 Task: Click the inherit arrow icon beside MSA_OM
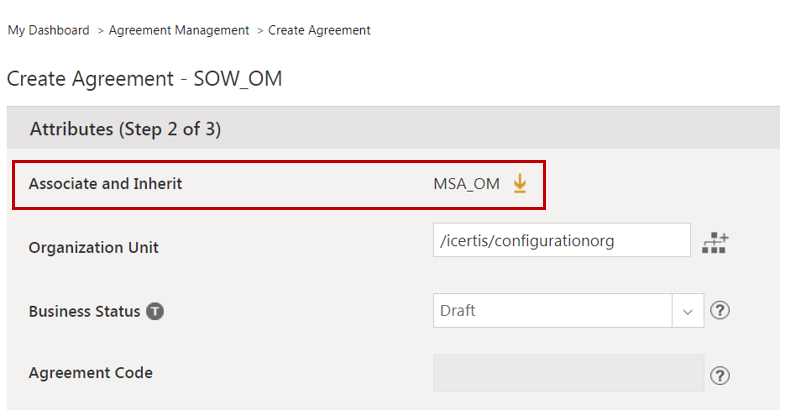[519, 184]
